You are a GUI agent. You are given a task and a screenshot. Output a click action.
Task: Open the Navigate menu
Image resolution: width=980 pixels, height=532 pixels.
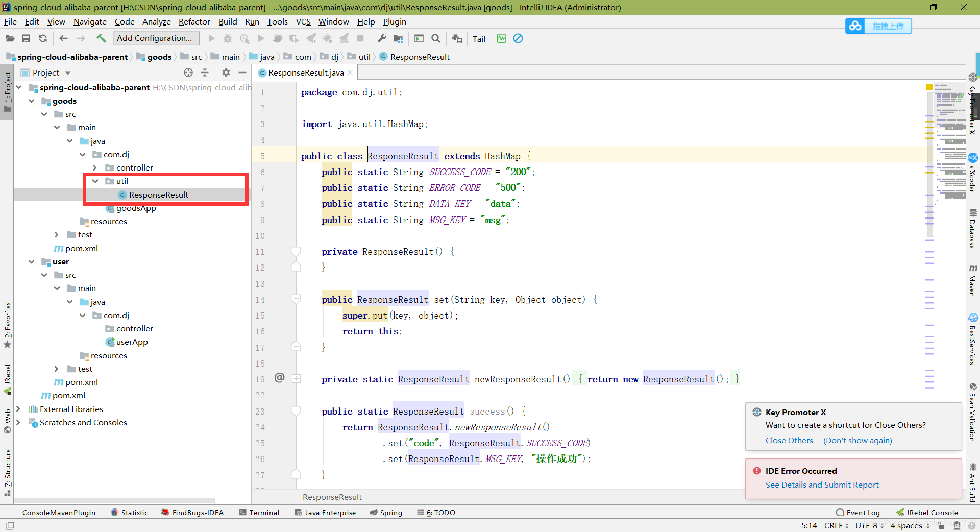click(x=90, y=21)
